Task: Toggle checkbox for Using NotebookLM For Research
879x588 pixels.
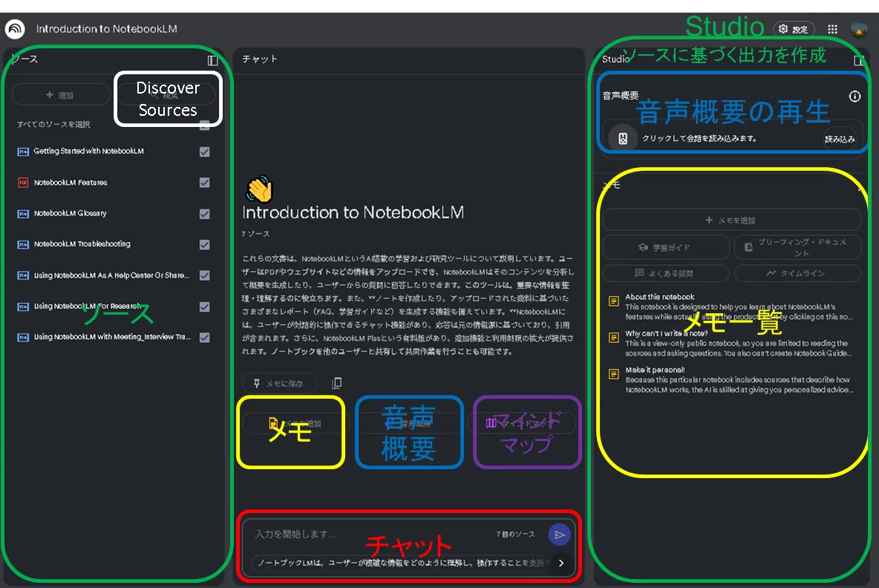Action: pyautogui.click(x=205, y=307)
